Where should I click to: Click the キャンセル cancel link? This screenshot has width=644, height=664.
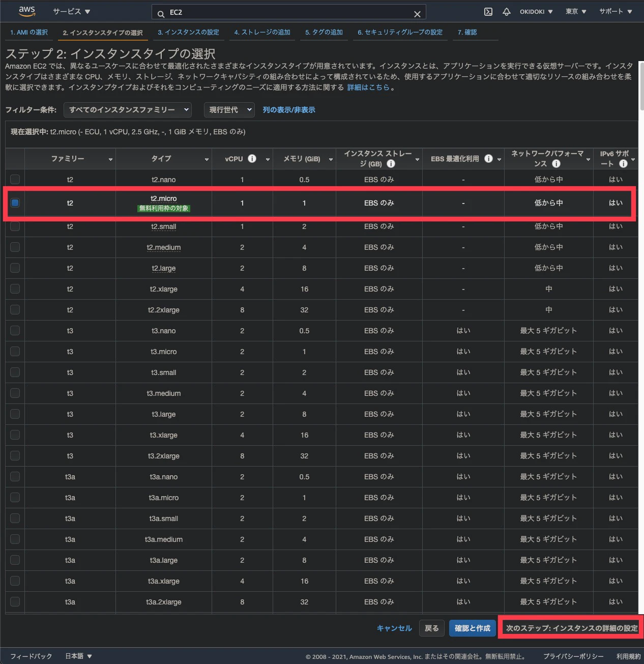click(x=394, y=628)
